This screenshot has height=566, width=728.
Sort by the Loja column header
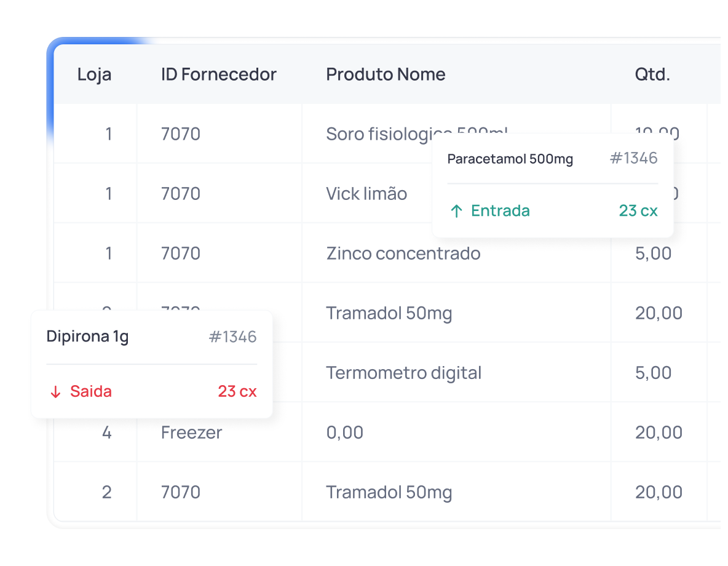point(94,74)
